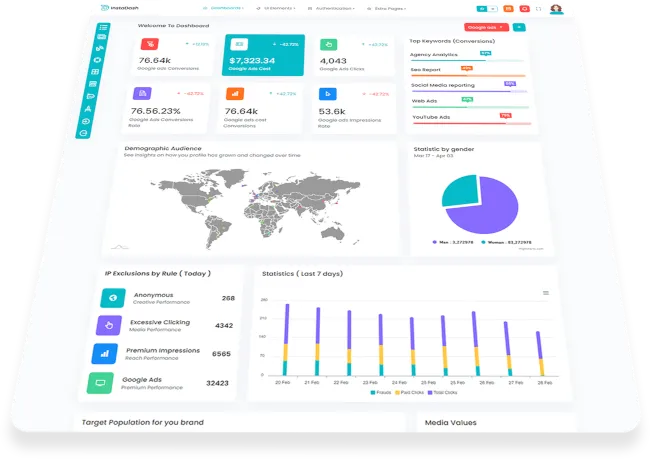Click the purple Man slice of pie chart

click(x=487, y=209)
